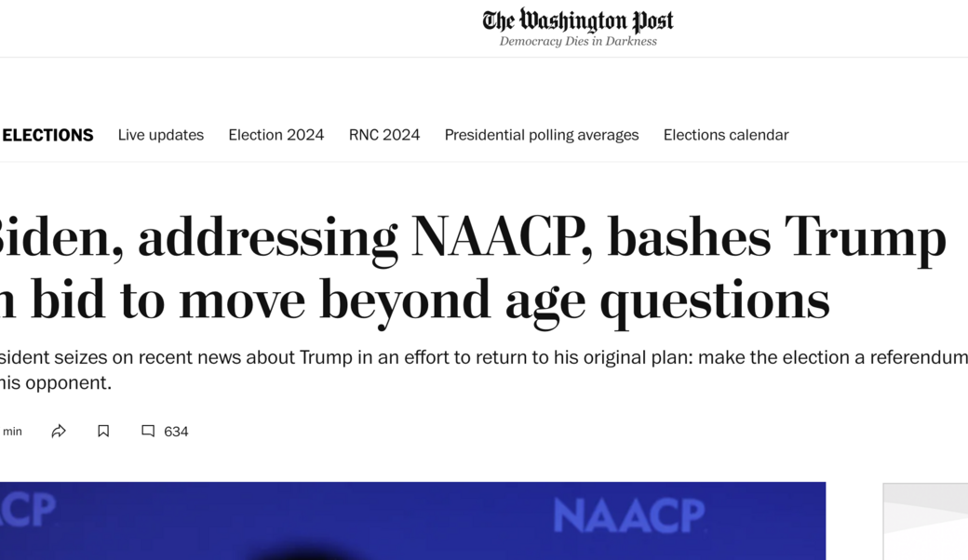Open the Elections calendar link
This screenshot has height=560, width=968.
click(726, 135)
